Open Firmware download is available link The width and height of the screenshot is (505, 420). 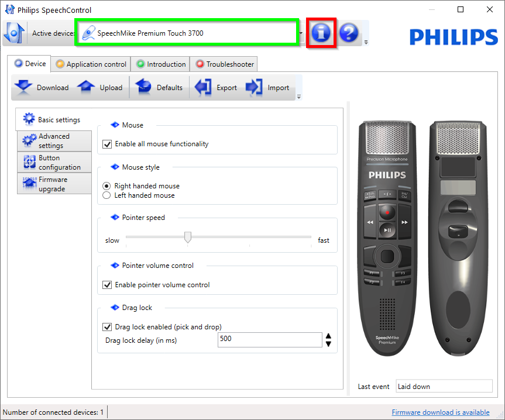[441, 412]
